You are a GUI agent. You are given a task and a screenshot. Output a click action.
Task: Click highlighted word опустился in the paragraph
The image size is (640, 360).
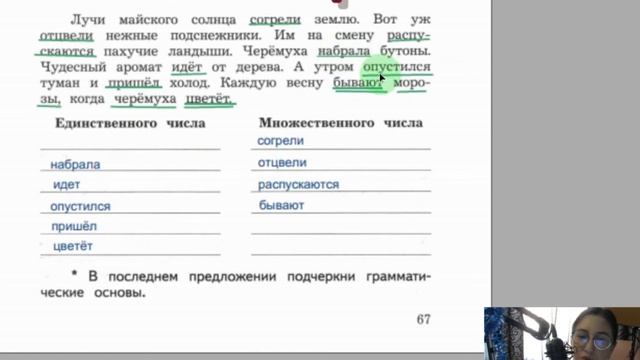397,67
